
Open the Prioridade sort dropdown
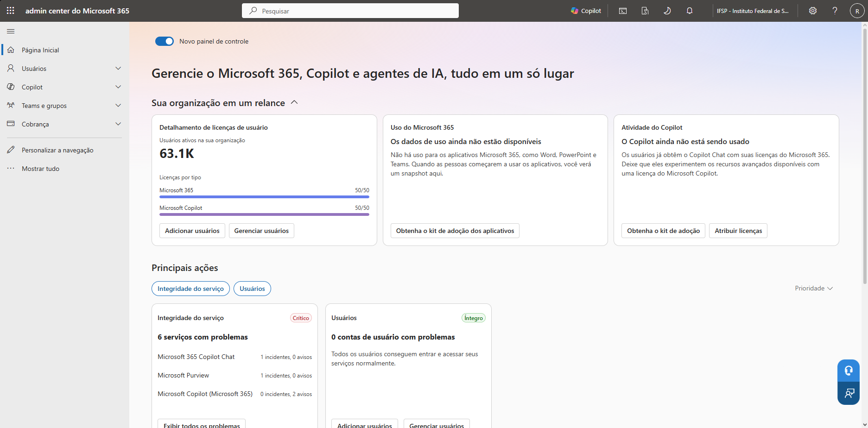[814, 288]
